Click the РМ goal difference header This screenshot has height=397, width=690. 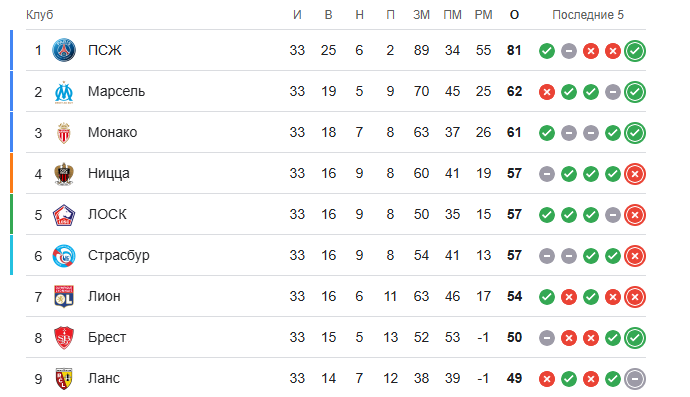click(x=483, y=15)
